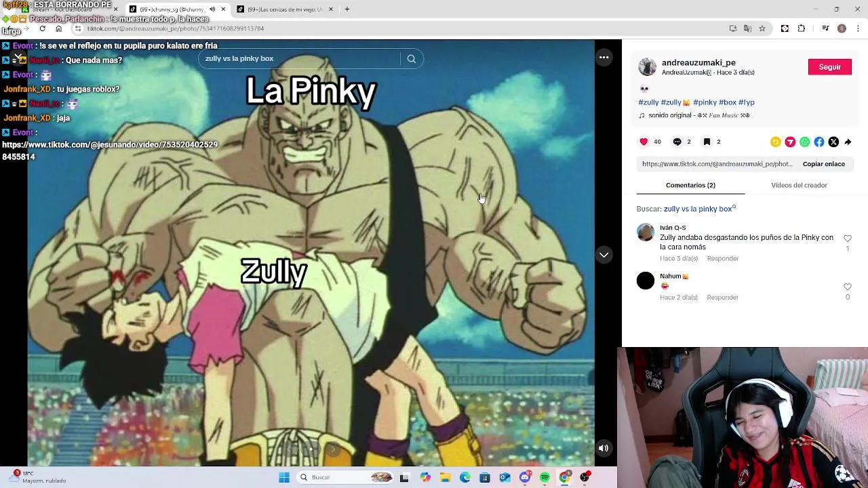Open Microsoft Edge from the taskbar
Screen dimensions: 868x488
(x=465, y=477)
